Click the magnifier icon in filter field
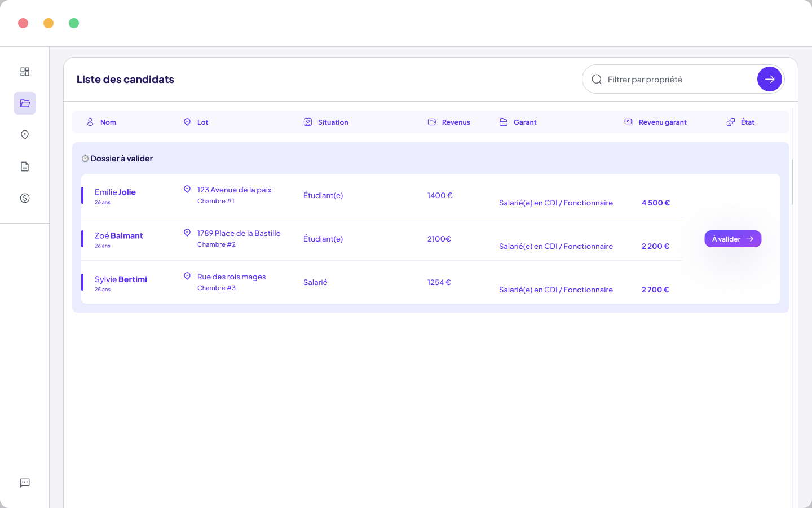The height and width of the screenshot is (508, 812). (x=597, y=80)
